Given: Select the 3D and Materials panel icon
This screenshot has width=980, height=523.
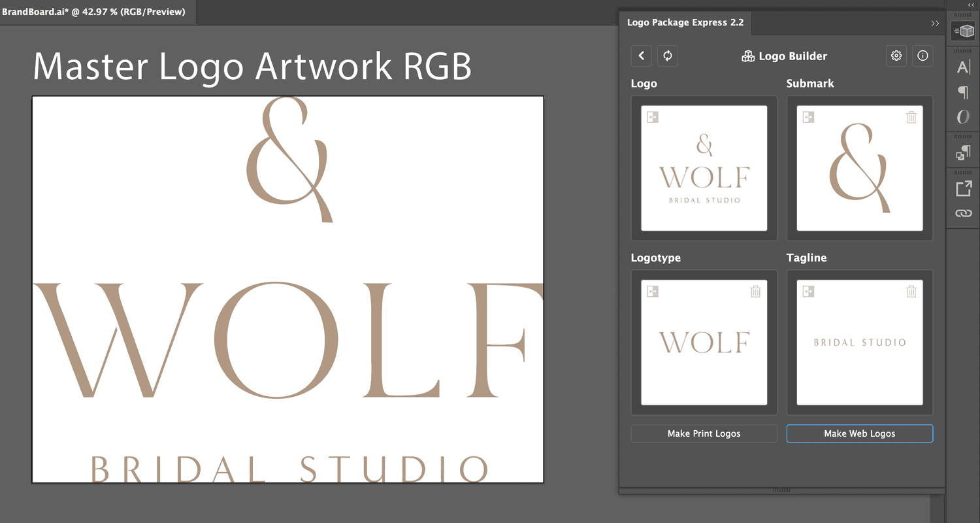Looking at the screenshot, I should pos(963,31).
